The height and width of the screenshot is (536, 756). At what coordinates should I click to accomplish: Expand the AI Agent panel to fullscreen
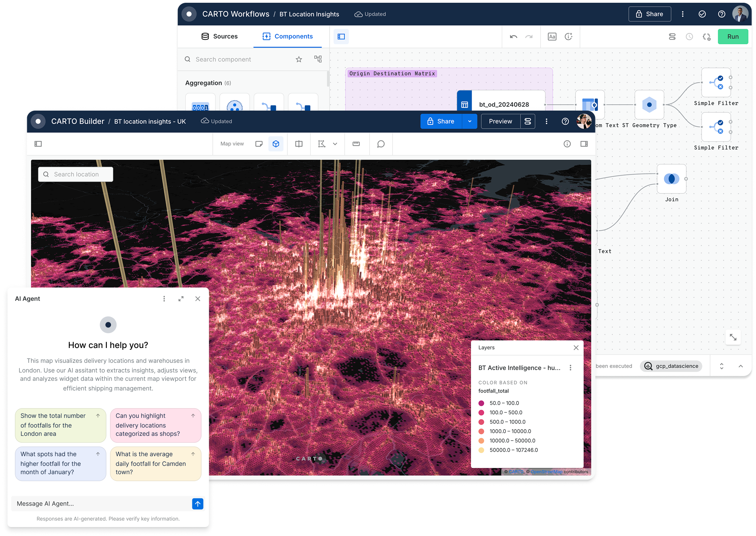[181, 299]
